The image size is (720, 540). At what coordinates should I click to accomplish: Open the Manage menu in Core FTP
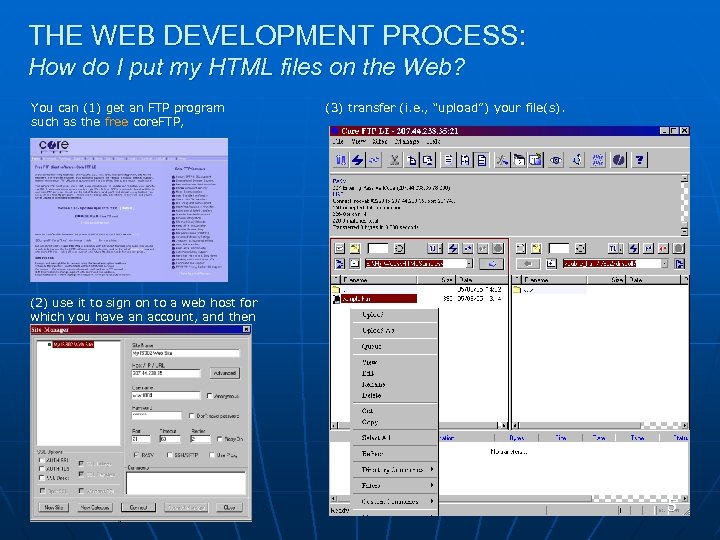[x=406, y=141]
